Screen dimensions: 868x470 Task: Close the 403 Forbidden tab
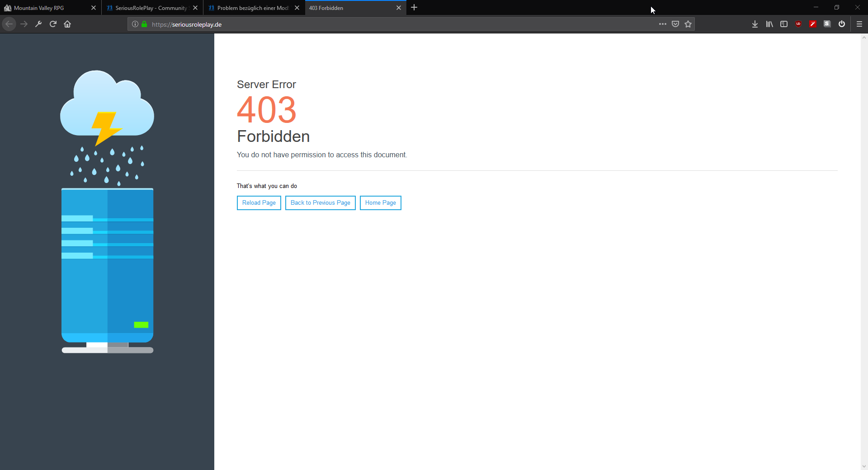click(399, 8)
